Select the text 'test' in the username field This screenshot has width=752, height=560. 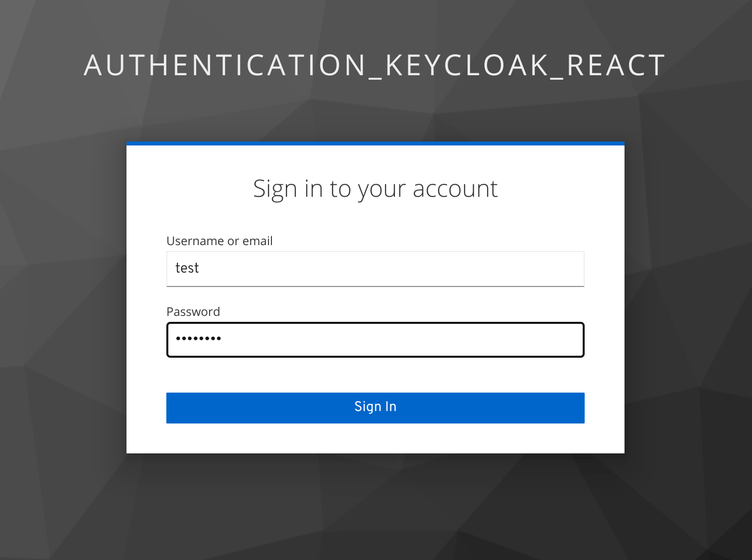pyautogui.click(x=188, y=268)
